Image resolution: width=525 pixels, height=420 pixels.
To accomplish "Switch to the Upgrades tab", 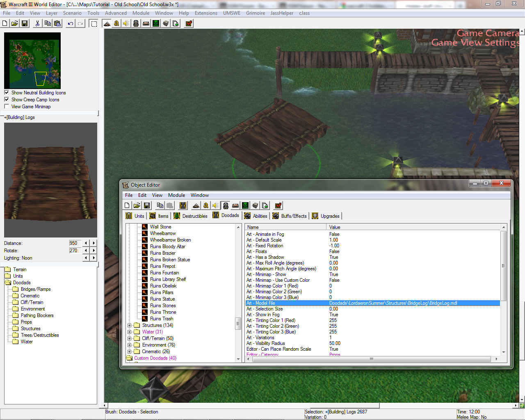I will [326, 216].
